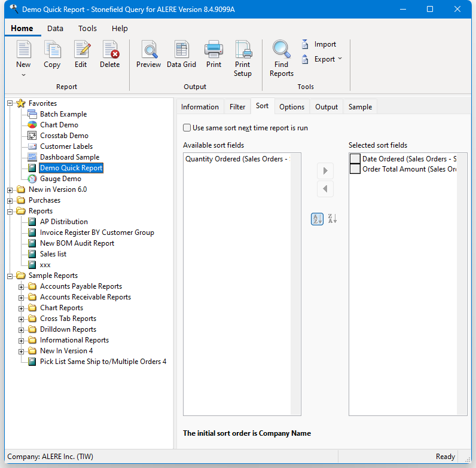This screenshot has width=476, height=468.
Task: Expand the Accounts Receivable Reports folder
Action: [21, 298]
